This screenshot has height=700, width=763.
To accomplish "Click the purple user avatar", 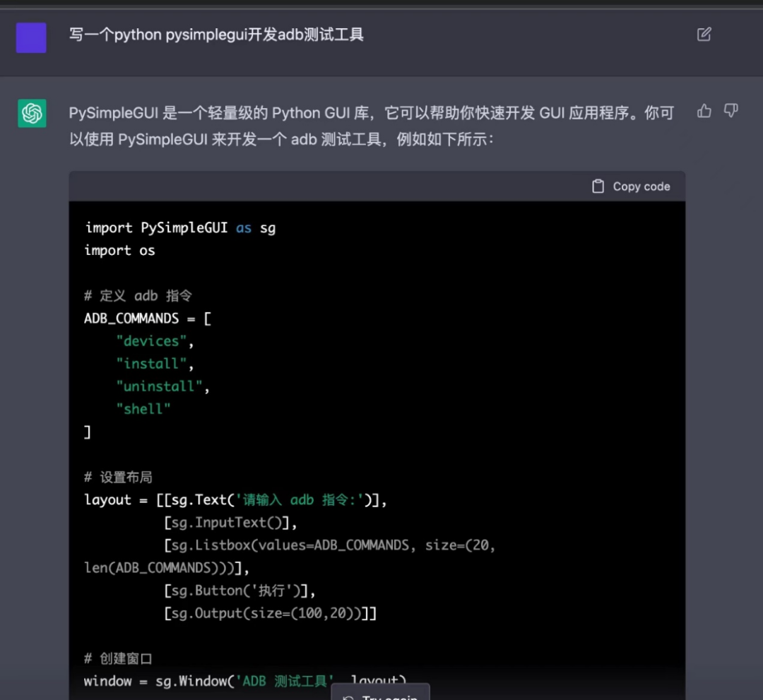I will click(31, 37).
